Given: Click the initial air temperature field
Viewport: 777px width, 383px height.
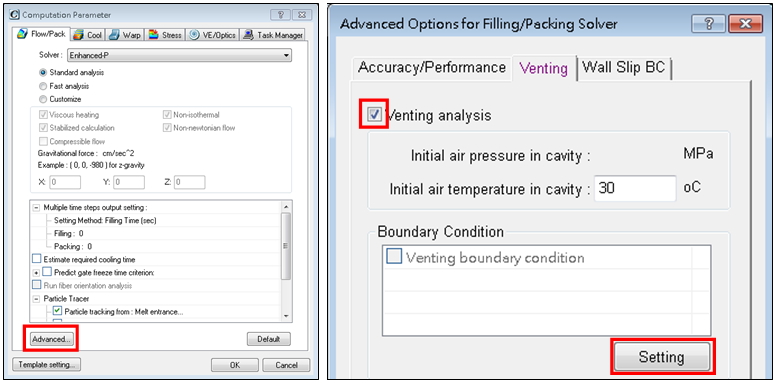Looking at the screenshot, I should pyautogui.click(x=635, y=189).
